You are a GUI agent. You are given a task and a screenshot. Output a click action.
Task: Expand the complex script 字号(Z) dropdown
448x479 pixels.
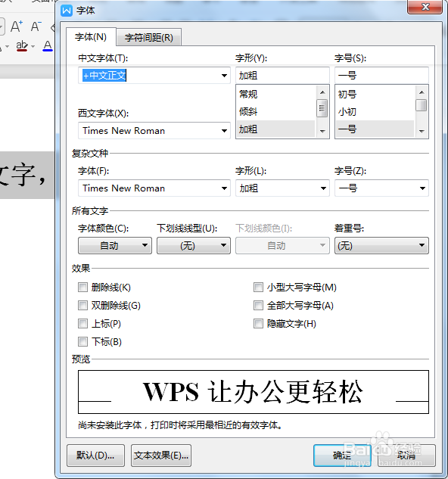(422, 188)
